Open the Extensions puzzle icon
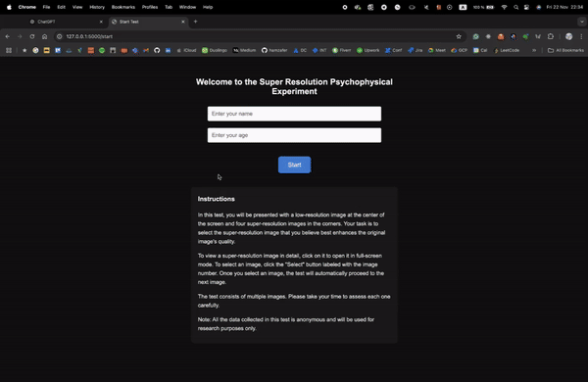This screenshot has width=588, height=382. pos(551,36)
